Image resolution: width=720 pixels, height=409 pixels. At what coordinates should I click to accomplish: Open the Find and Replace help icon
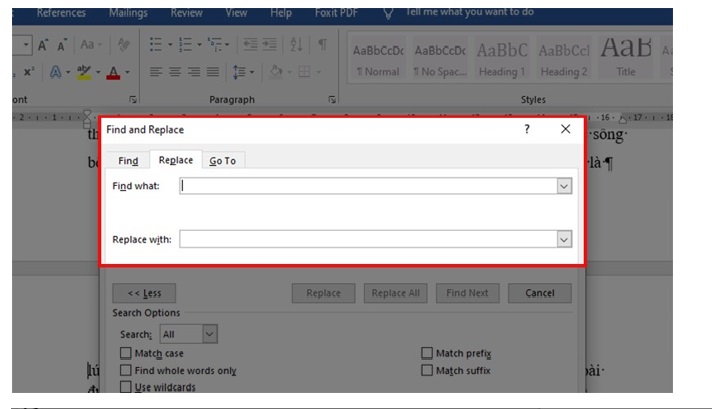tap(527, 129)
